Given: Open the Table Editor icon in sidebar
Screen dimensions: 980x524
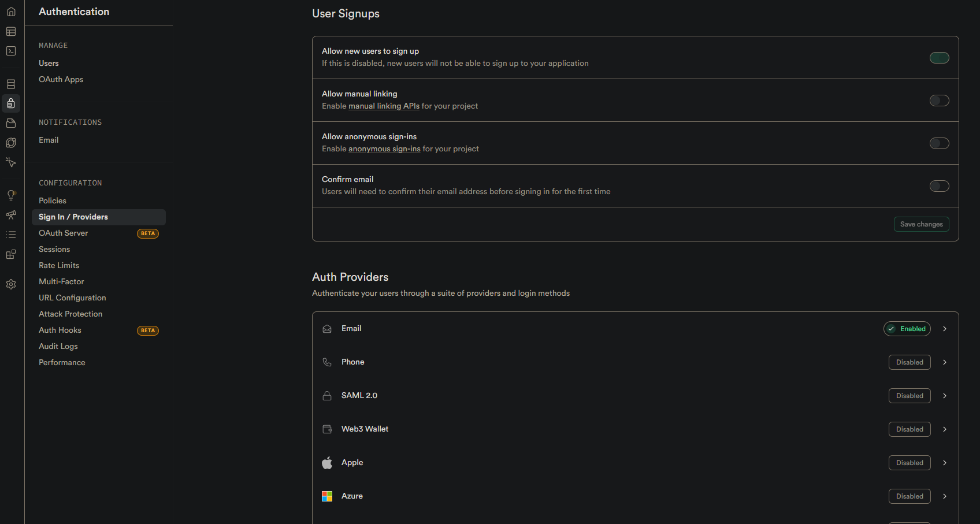Looking at the screenshot, I should (11, 32).
